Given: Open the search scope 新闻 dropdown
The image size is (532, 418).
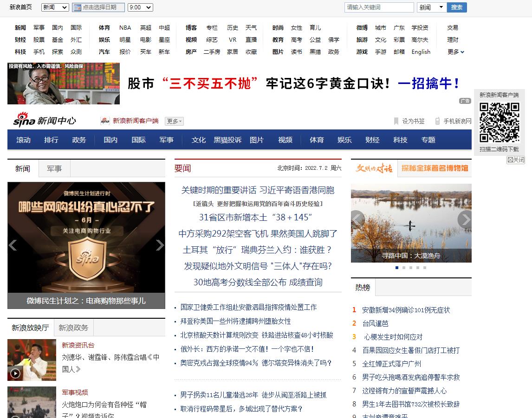Looking at the screenshot, I should coord(432,7).
